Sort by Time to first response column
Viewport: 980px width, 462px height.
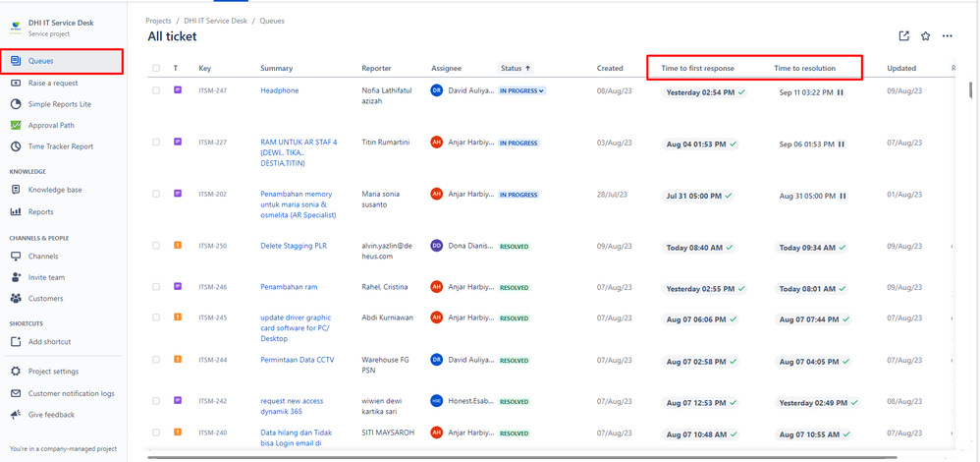tap(697, 68)
